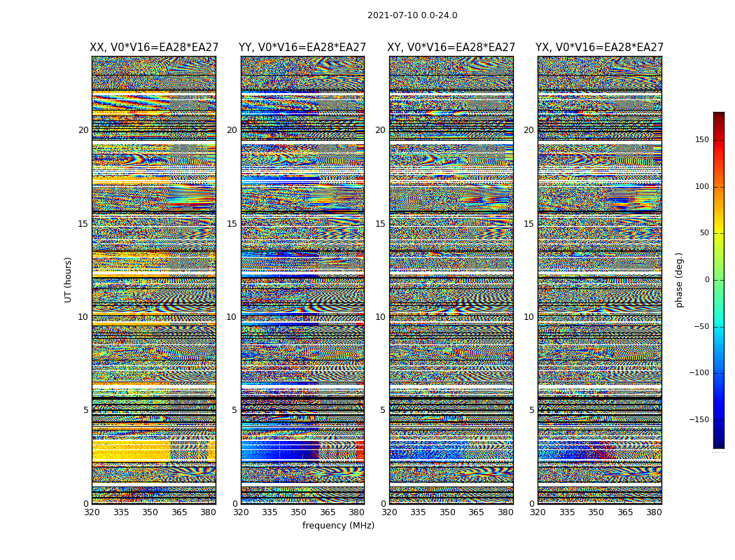This screenshot has width=735, height=560.
Task: Click the 20 hour tick beside YX panel
Action: [528, 129]
